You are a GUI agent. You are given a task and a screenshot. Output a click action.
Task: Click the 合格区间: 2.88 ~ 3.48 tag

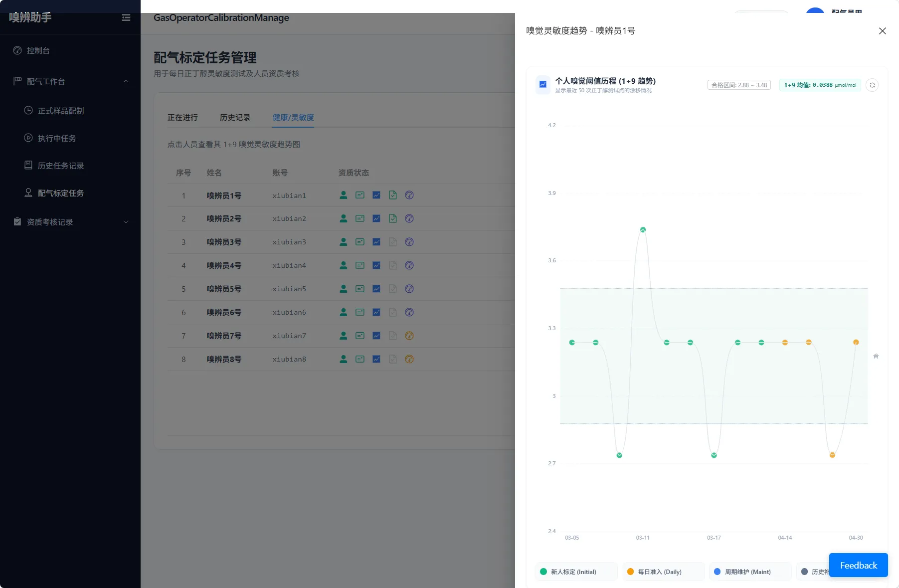pos(739,85)
